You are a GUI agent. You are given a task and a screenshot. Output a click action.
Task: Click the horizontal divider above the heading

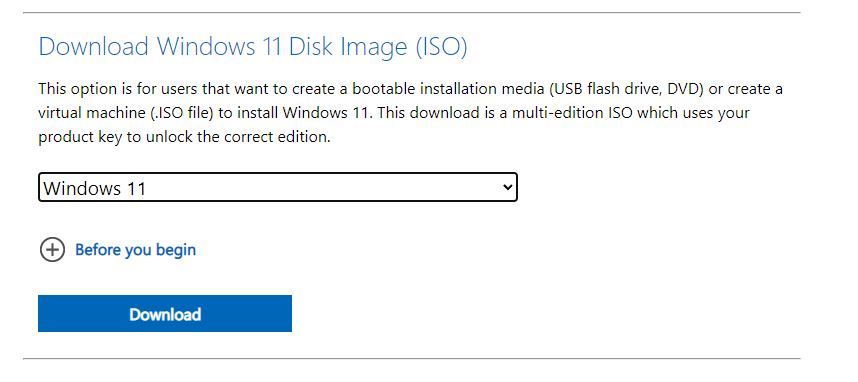click(x=411, y=12)
